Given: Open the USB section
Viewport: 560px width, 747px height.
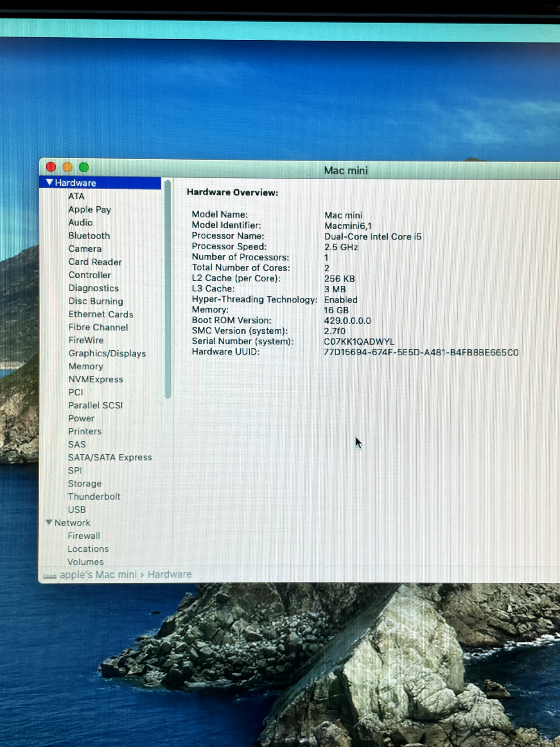Looking at the screenshot, I should coord(77,509).
